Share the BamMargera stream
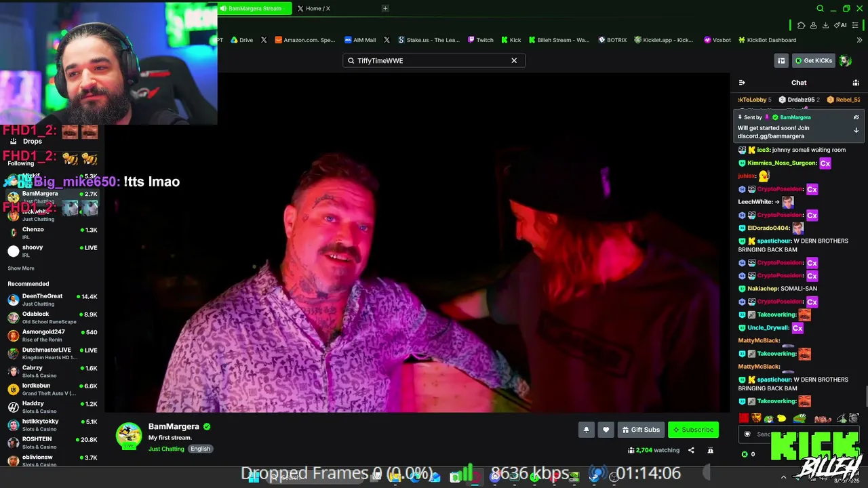Screen dimensions: 868x488 click(691, 450)
